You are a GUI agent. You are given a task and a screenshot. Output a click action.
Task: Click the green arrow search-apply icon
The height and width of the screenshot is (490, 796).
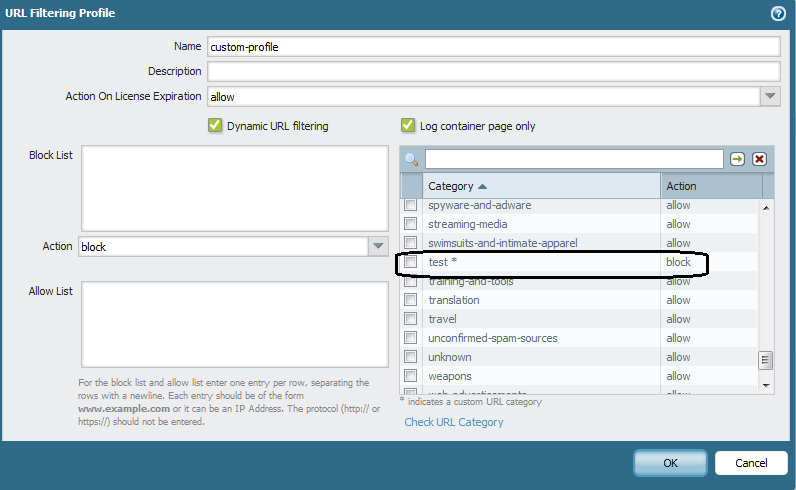pyautogui.click(x=737, y=159)
